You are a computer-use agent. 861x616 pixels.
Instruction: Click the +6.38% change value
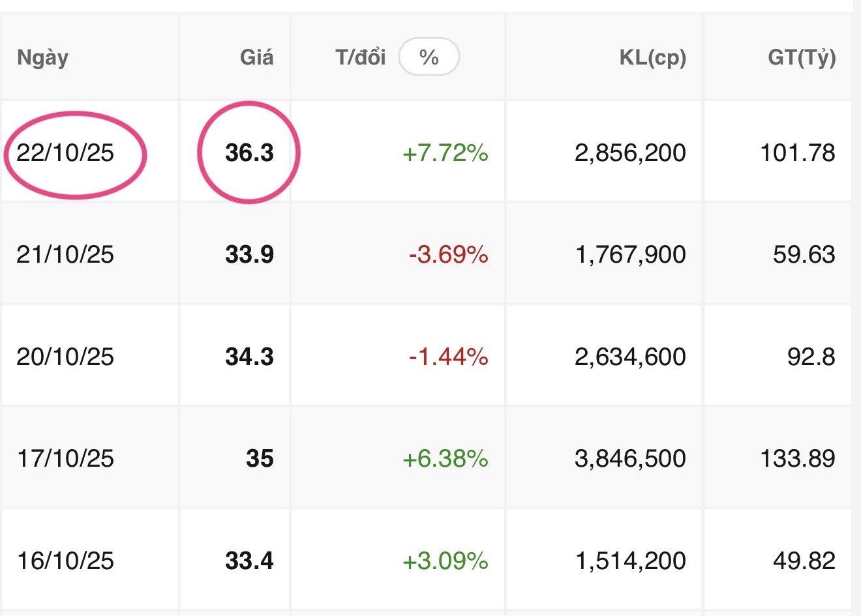click(x=446, y=459)
